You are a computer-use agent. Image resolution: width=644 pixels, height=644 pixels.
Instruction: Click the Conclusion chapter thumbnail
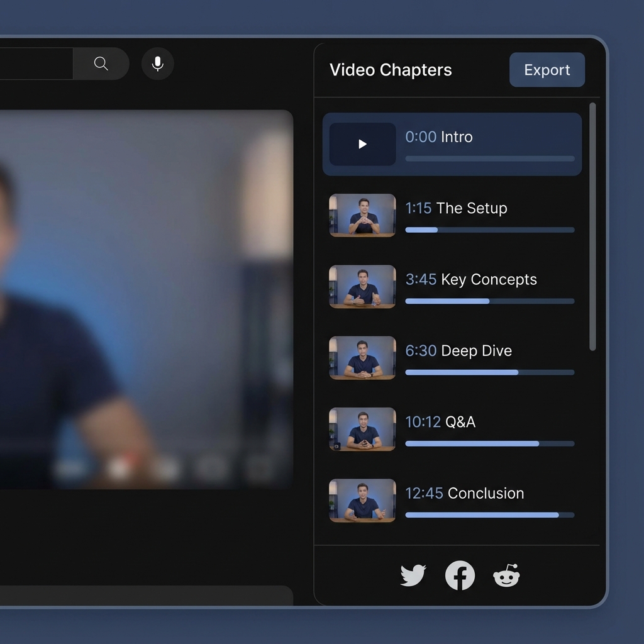tap(362, 500)
